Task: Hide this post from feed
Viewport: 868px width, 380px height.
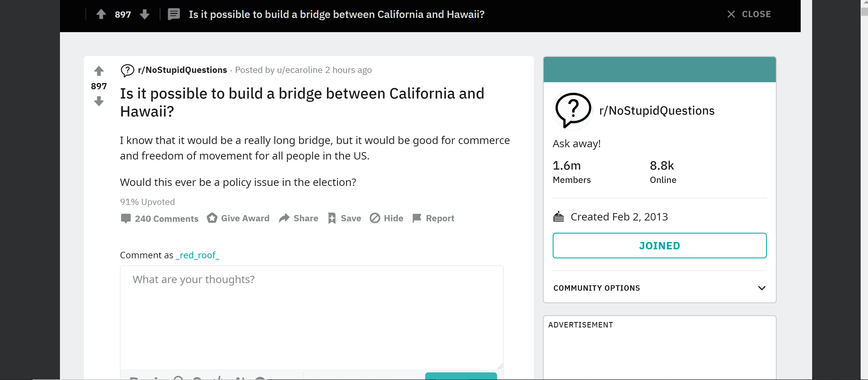Action: click(x=386, y=218)
